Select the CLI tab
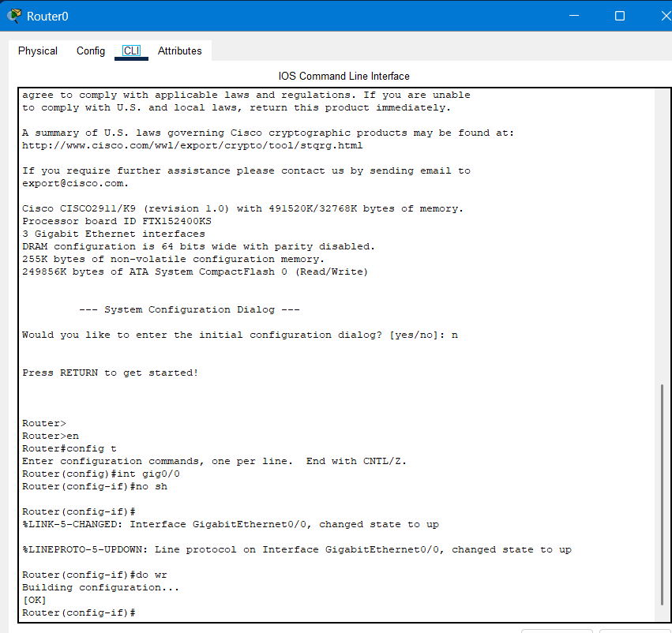 pos(131,51)
